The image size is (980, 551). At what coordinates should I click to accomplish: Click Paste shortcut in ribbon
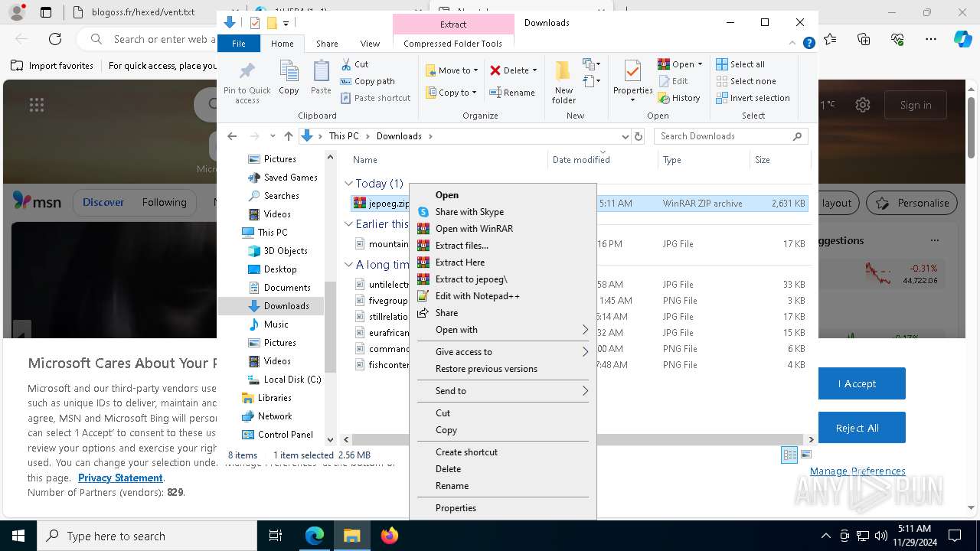(x=375, y=98)
